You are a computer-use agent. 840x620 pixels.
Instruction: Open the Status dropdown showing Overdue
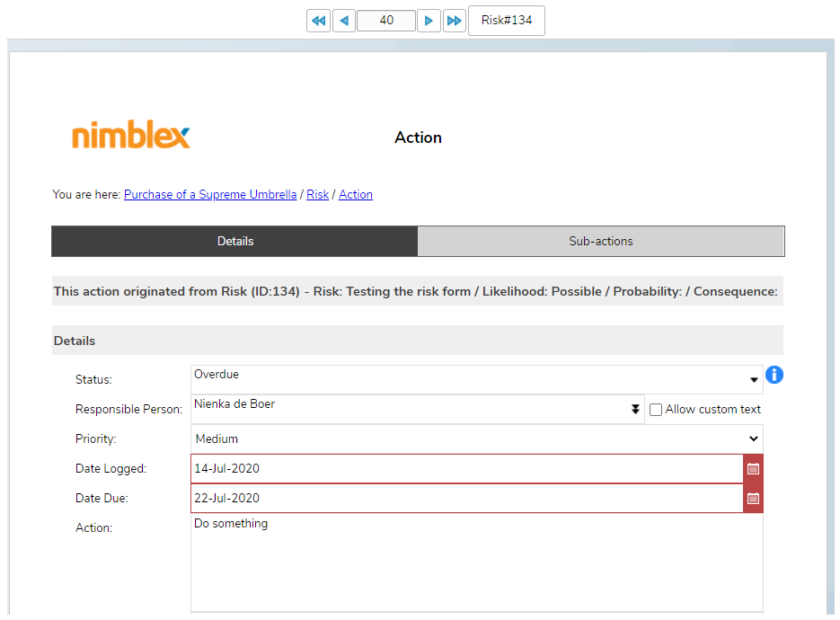pos(476,379)
